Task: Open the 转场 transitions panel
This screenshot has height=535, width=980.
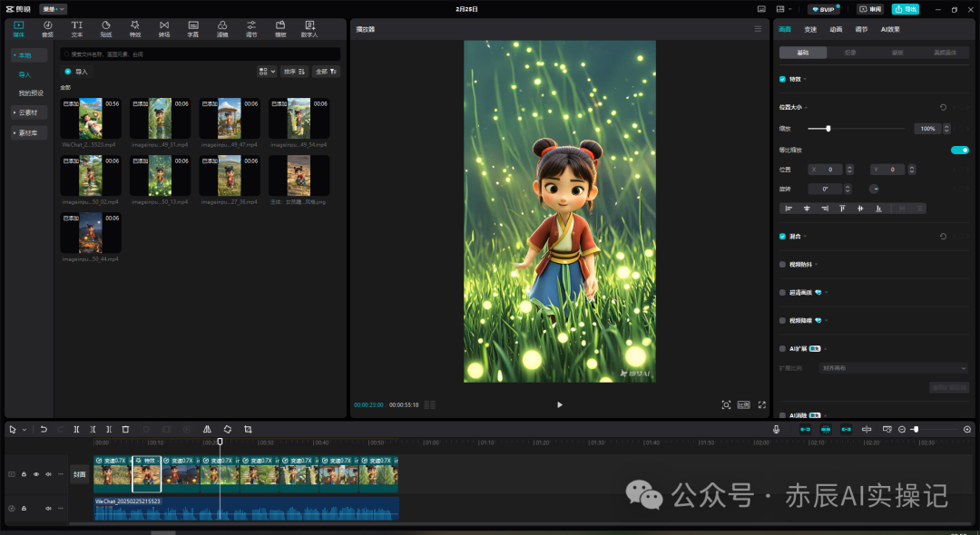Action: pos(163,29)
